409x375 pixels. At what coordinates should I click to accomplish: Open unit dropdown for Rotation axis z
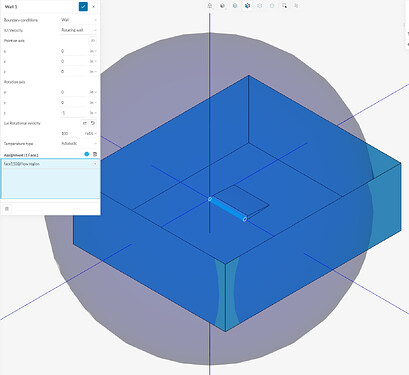(93, 113)
